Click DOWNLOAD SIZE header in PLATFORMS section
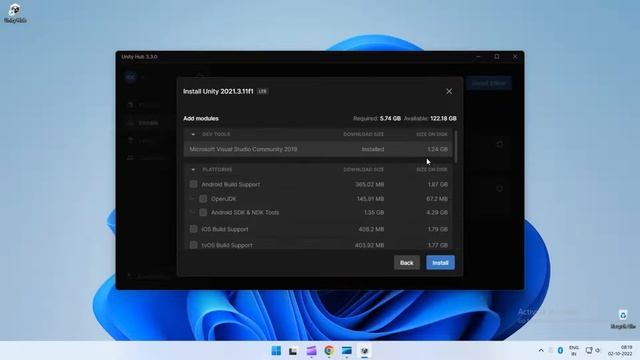The height and width of the screenshot is (360, 640). click(x=363, y=169)
